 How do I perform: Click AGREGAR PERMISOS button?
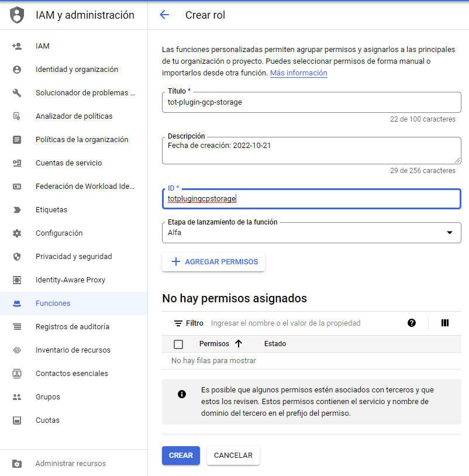(213, 262)
